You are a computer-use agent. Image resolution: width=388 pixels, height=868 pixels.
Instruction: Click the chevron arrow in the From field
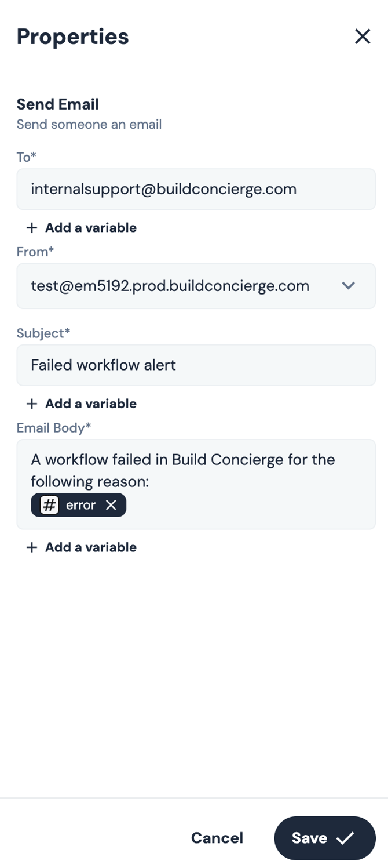(x=348, y=286)
